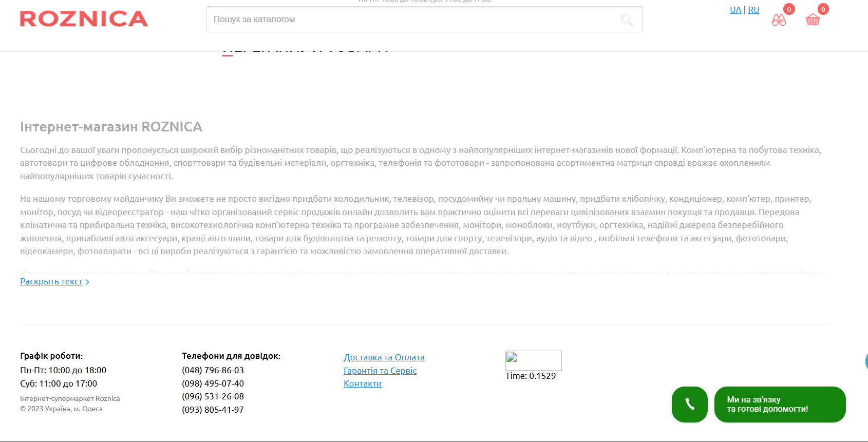Switch language to UA

click(x=735, y=10)
